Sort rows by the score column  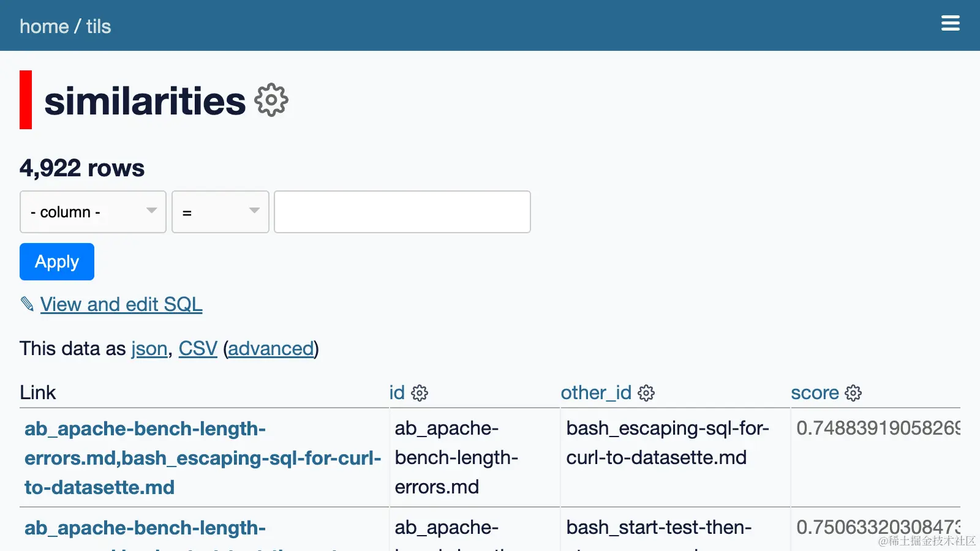point(815,392)
